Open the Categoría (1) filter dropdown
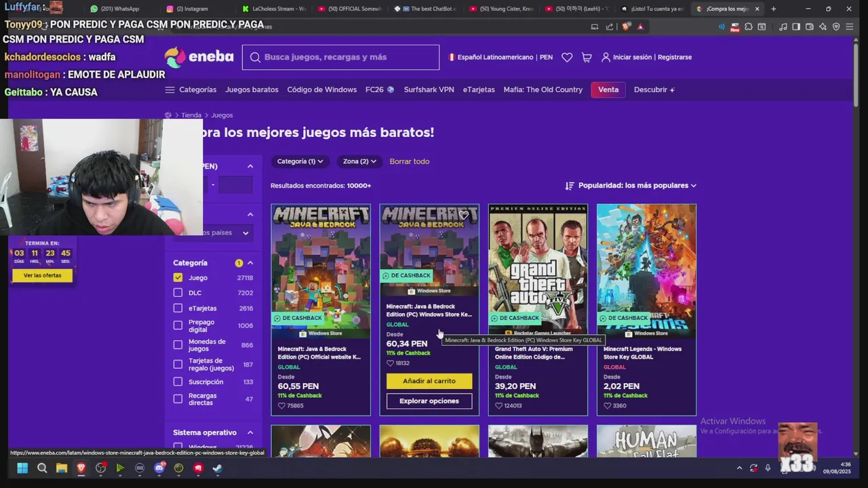The width and height of the screenshot is (868, 488). [x=300, y=161]
